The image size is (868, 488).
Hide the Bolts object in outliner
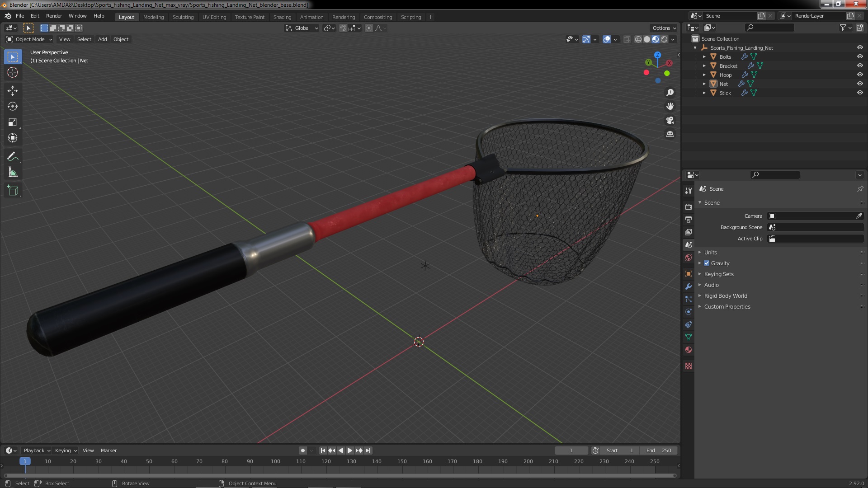point(860,56)
